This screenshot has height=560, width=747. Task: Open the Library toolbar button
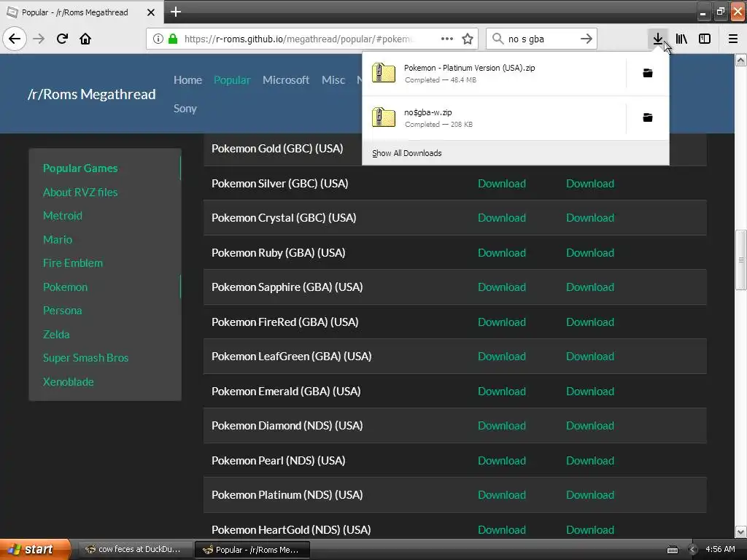point(681,39)
